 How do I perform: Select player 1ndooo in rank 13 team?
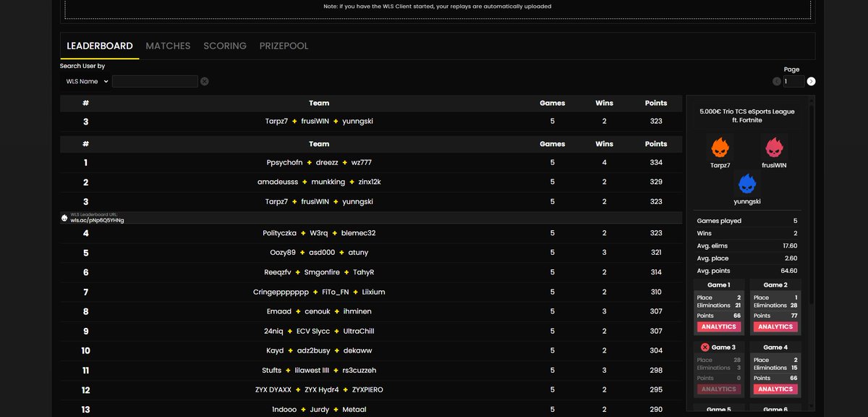(284, 409)
